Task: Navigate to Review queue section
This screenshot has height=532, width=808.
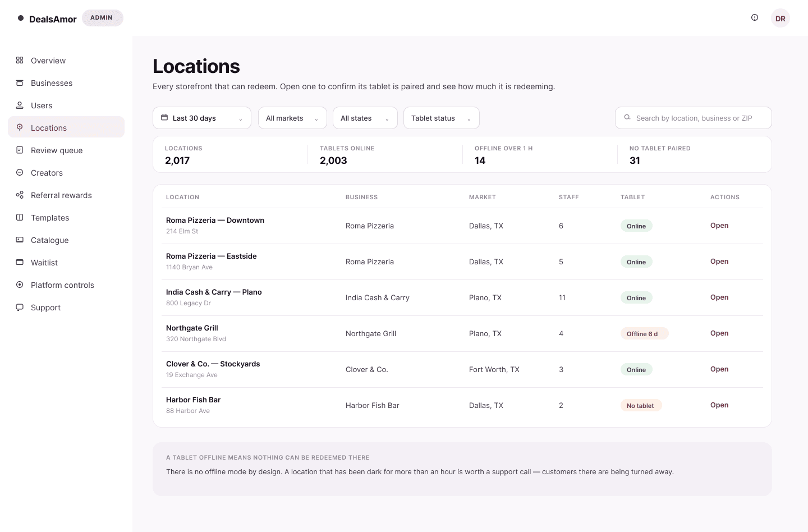Action: [x=66, y=150]
